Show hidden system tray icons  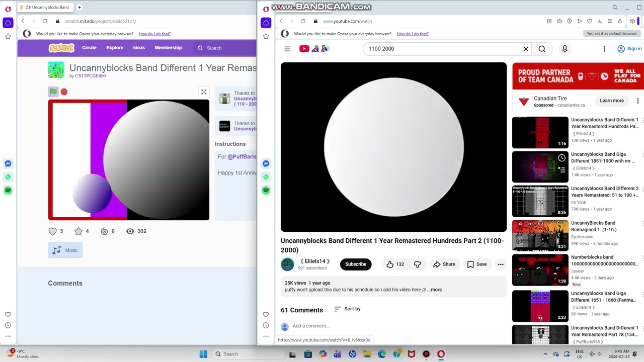coord(545,354)
